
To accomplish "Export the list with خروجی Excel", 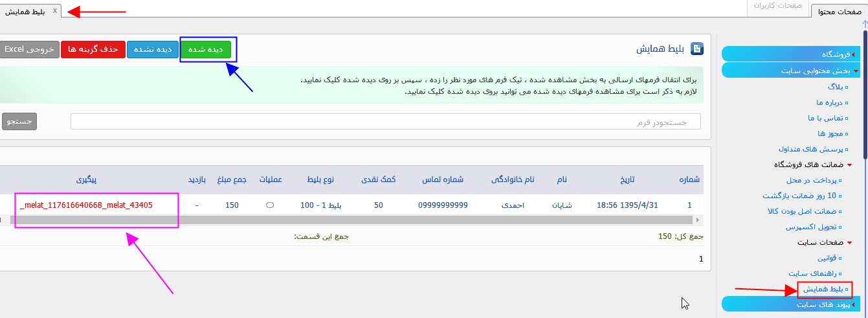I will (28, 50).
